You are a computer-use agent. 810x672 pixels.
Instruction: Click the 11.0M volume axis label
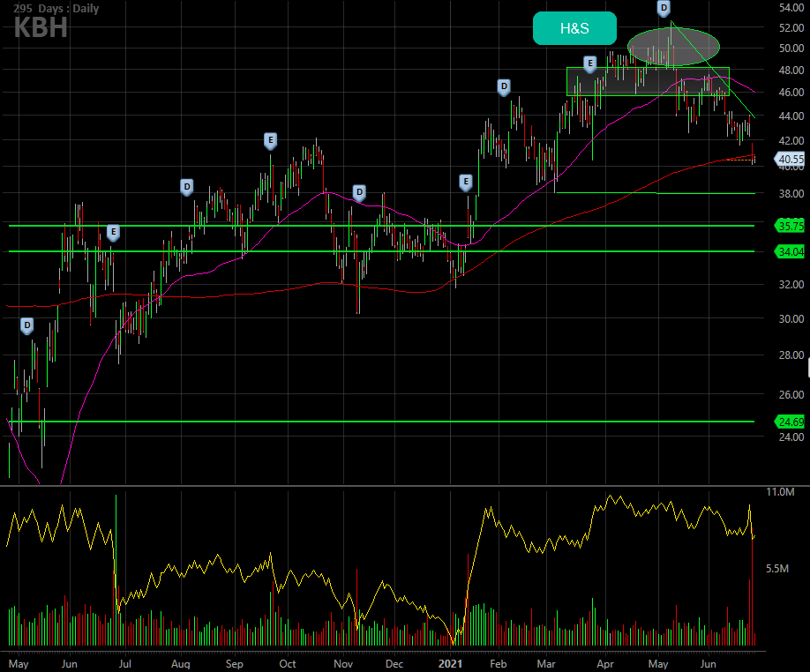pyautogui.click(x=780, y=492)
